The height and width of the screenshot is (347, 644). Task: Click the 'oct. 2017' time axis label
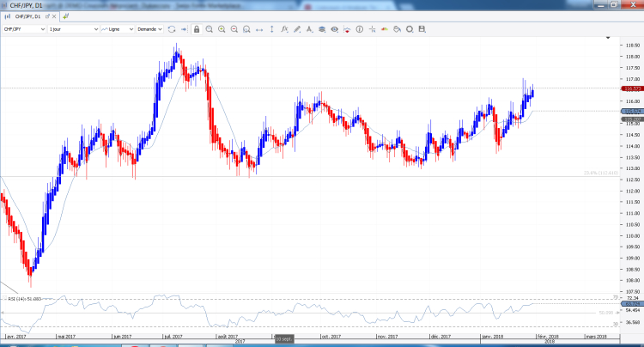(331, 337)
